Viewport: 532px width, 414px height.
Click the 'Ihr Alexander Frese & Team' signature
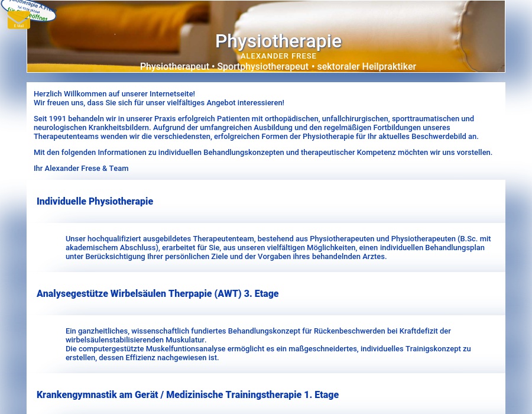[81, 169]
